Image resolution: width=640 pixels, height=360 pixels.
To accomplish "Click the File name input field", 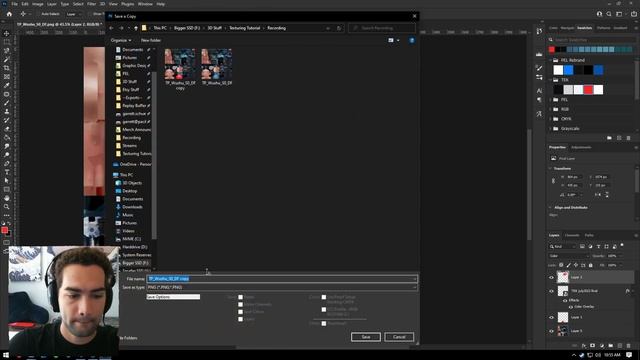I will 282,279.
